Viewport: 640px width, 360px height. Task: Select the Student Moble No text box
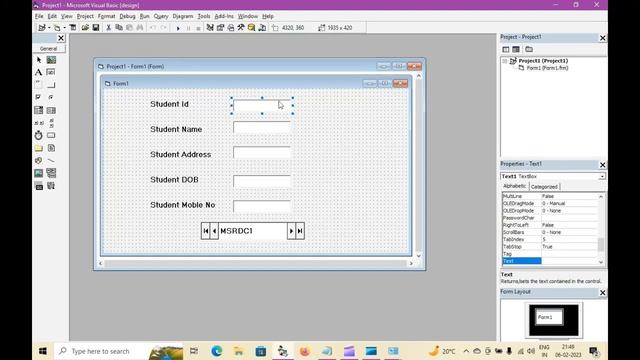click(262, 207)
